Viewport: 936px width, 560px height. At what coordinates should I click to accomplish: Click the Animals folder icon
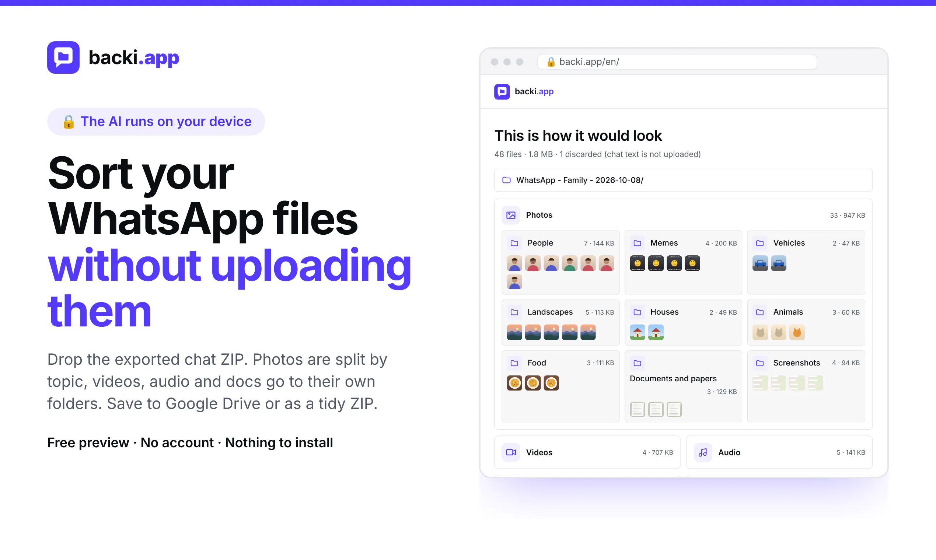click(760, 312)
